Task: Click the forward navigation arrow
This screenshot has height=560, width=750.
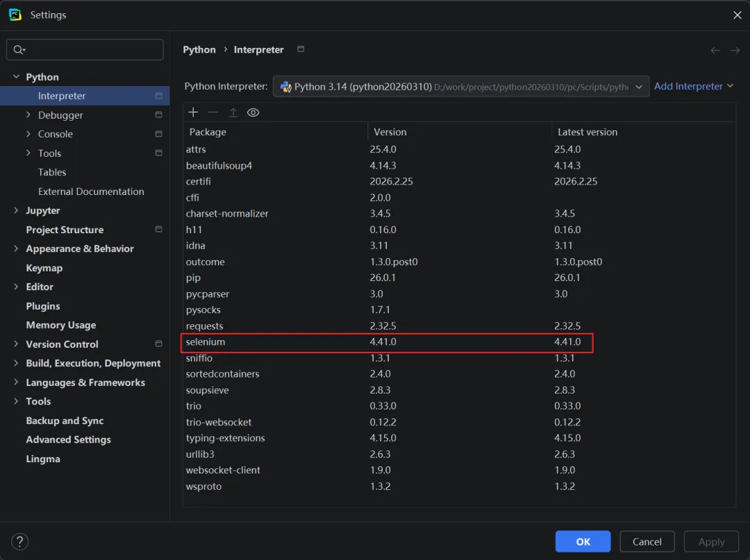Action: 735,50
